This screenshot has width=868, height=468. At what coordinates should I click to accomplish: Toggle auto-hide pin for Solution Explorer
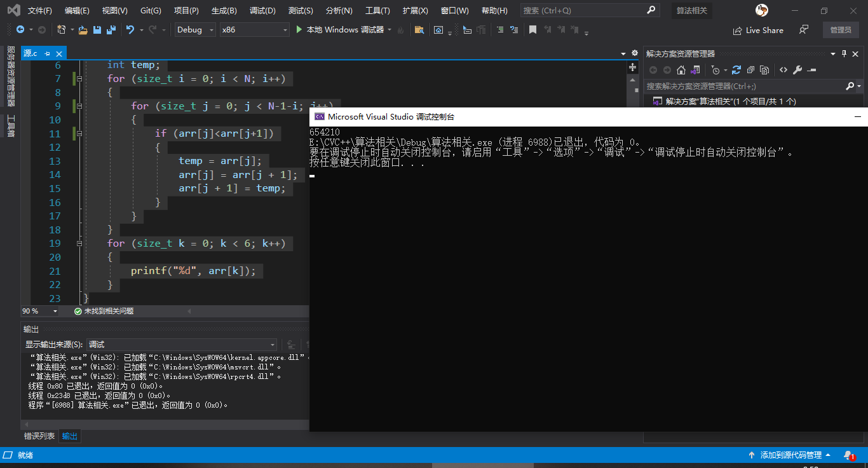pos(844,54)
